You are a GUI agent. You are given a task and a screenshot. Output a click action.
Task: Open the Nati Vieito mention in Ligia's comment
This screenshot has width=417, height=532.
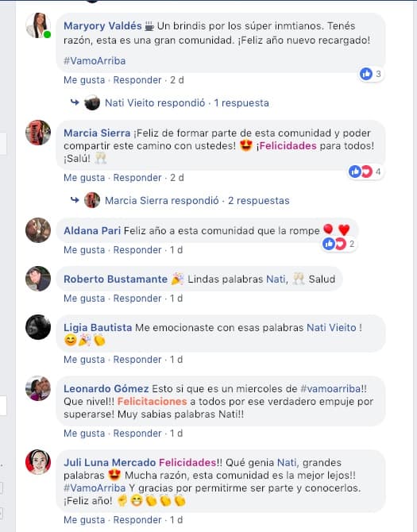coord(331,328)
